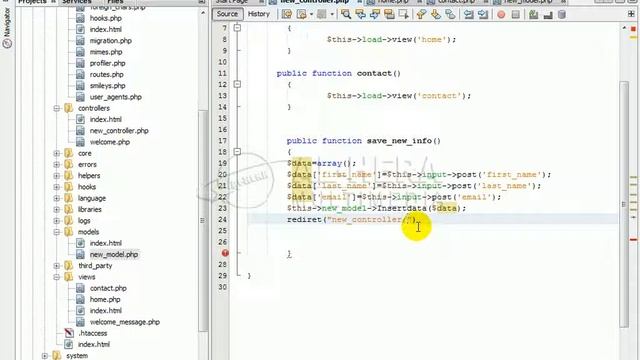This screenshot has width=640, height=360.
Task: Click the error badge beside line 27
Action: click(x=225, y=253)
